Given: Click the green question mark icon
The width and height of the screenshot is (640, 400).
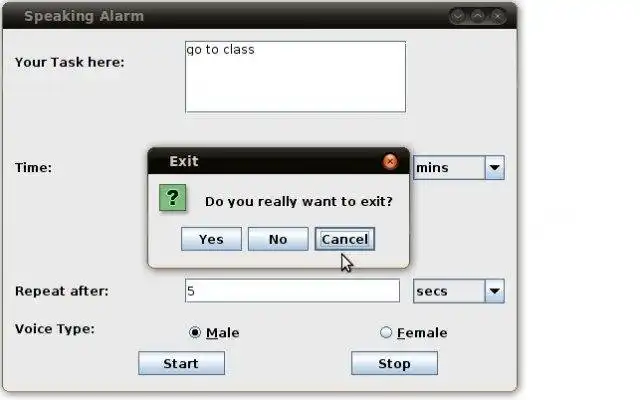Looking at the screenshot, I should click(173, 198).
